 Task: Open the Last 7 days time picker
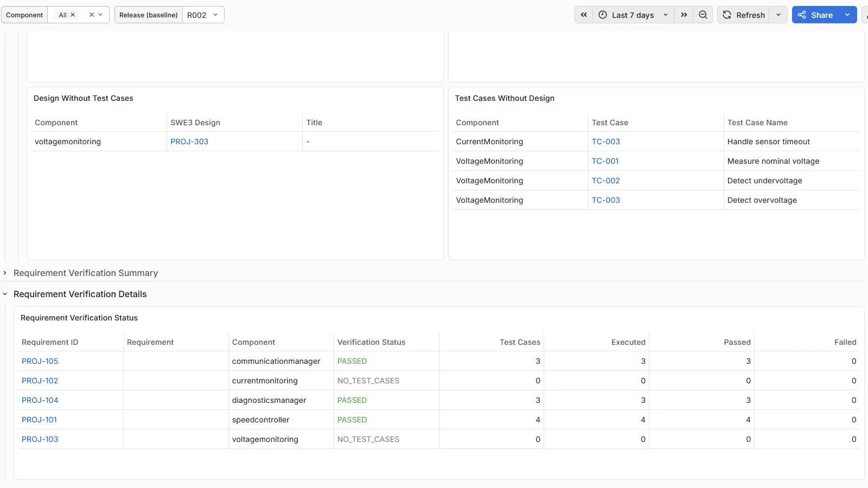pos(634,15)
